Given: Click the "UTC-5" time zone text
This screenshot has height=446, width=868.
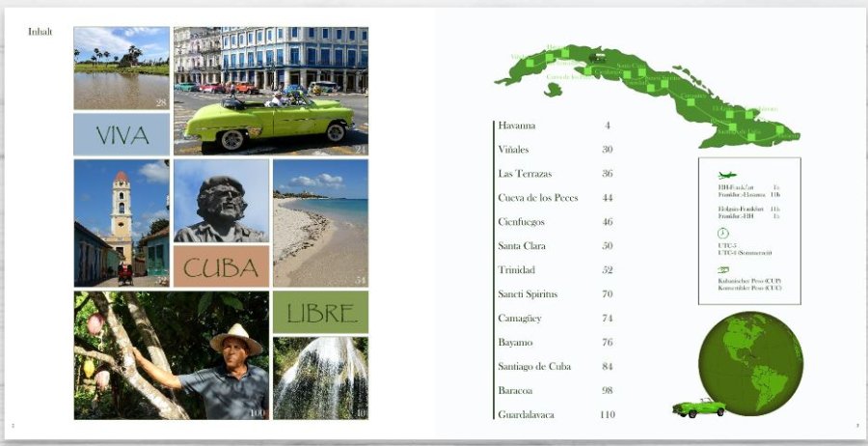Looking at the screenshot, I should 727,245.
